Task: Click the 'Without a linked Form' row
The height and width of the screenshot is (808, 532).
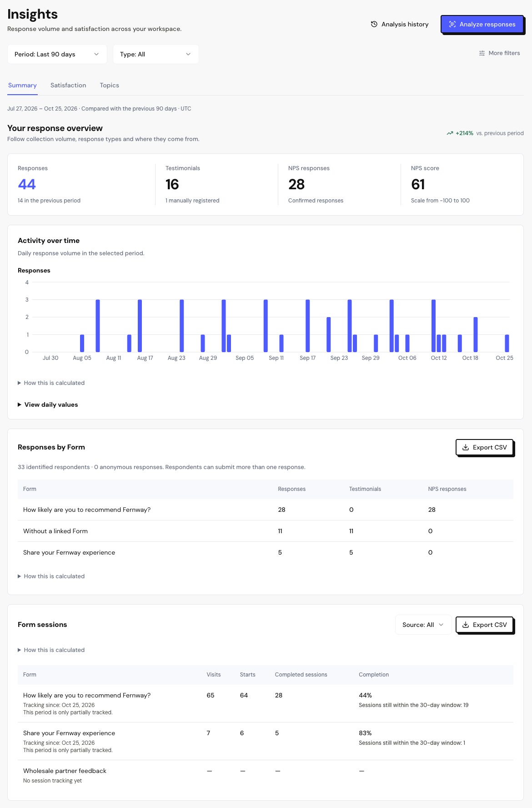Action: point(266,531)
